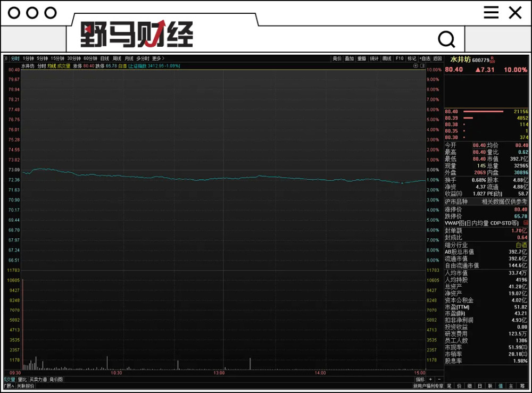Select the 细 tab in bottom-right bar
This screenshot has width=532, height=393.
tap(470, 386)
